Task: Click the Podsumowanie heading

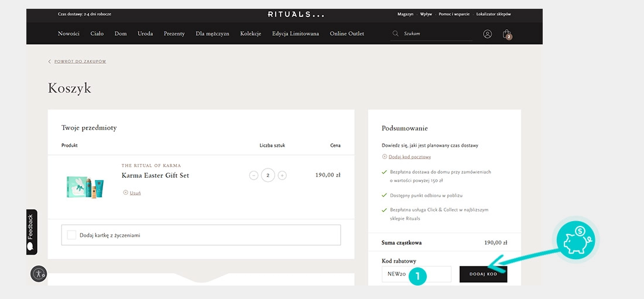Action: [405, 128]
